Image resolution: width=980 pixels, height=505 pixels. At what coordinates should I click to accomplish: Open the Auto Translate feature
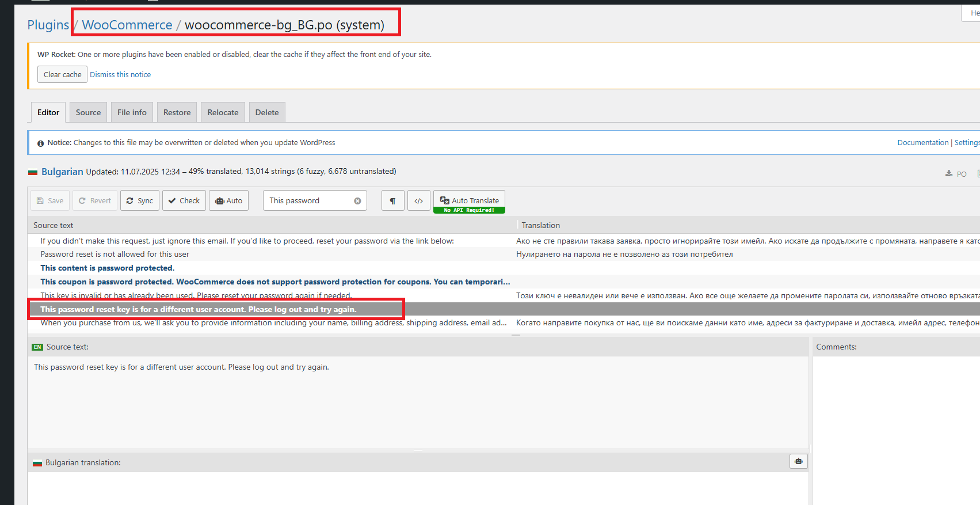coord(469,202)
